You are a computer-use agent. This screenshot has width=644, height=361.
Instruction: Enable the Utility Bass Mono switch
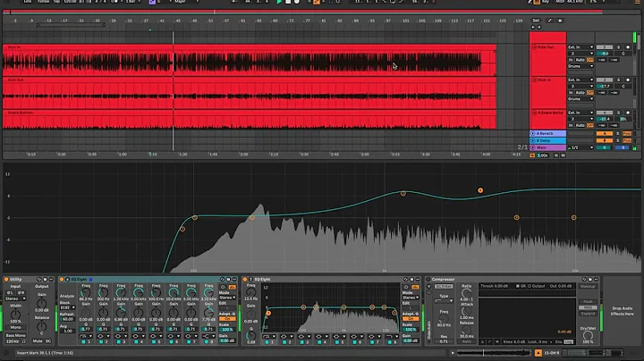(x=15, y=335)
